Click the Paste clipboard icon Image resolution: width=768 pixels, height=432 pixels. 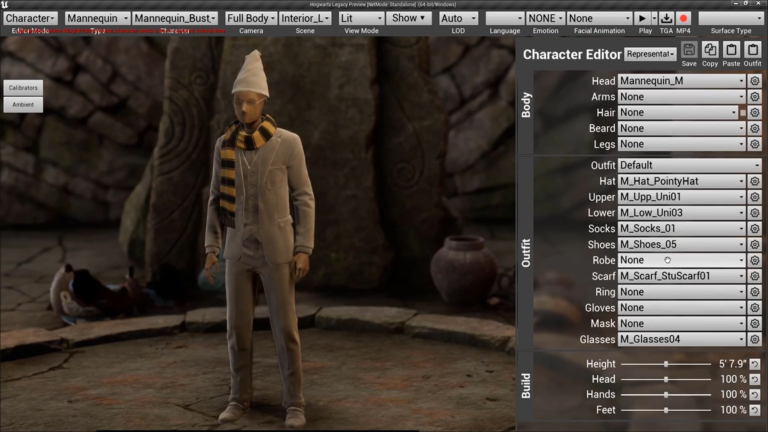coord(731,50)
